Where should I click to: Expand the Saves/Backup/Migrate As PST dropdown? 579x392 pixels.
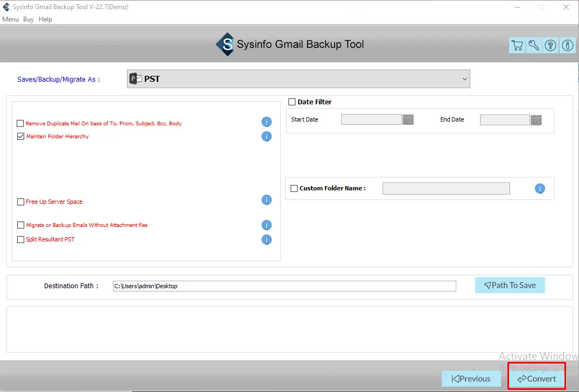point(298,79)
